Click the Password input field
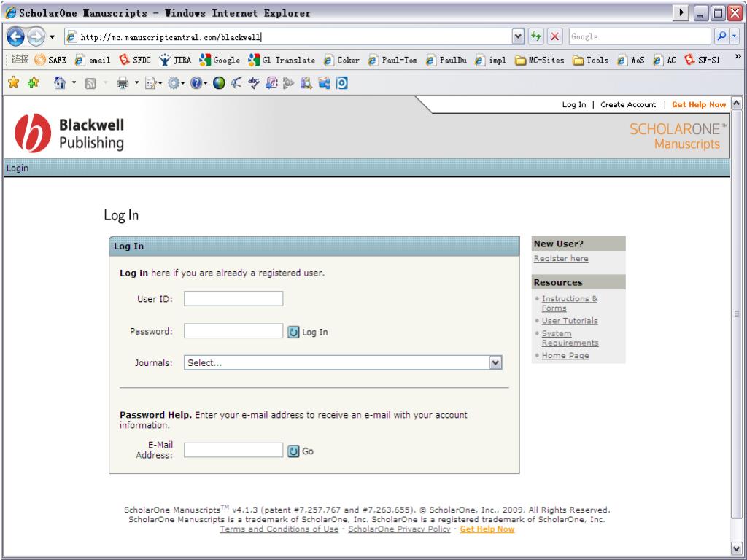The image size is (747, 560). coord(233,331)
